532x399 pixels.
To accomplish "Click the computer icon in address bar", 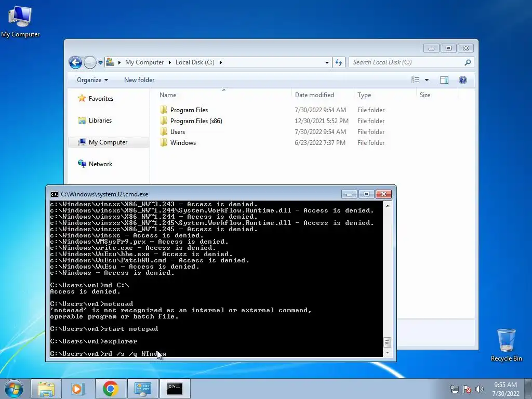I will tap(110, 62).
